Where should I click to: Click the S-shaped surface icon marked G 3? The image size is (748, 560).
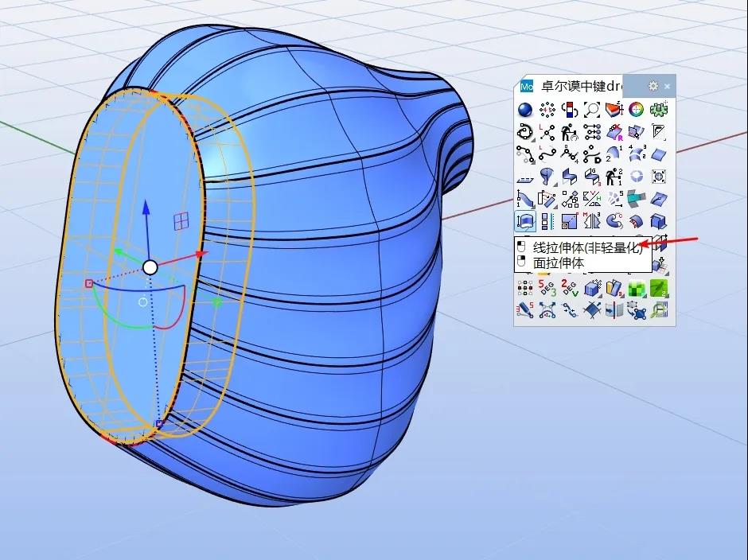592,177
